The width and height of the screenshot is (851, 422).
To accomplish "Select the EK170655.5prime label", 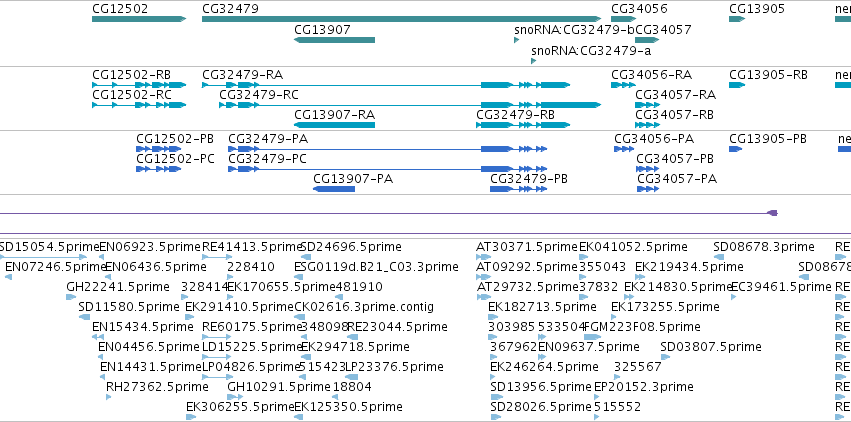I will [x=281, y=286].
